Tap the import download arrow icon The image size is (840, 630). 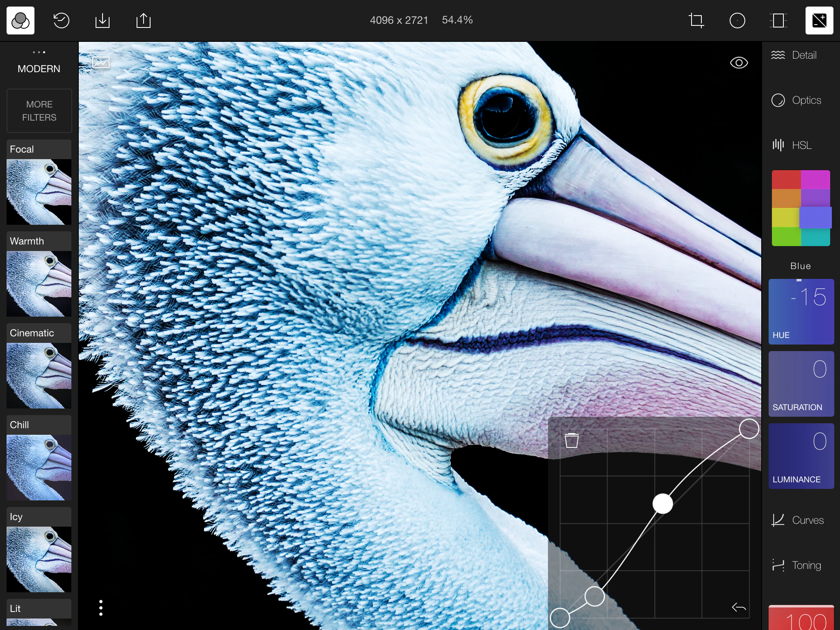coord(102,20)
